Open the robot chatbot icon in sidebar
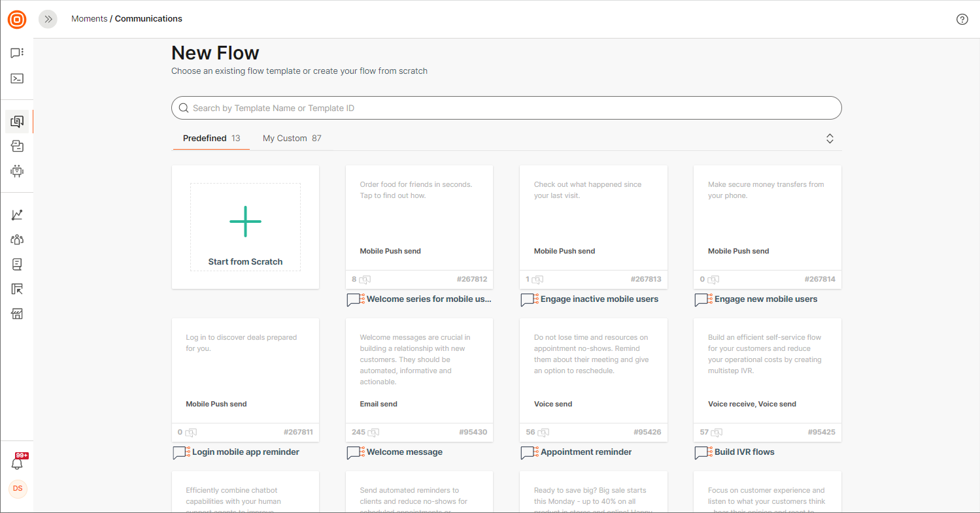Screen dimensions: 980x513 pyautogui.click(x=17, y=171)
